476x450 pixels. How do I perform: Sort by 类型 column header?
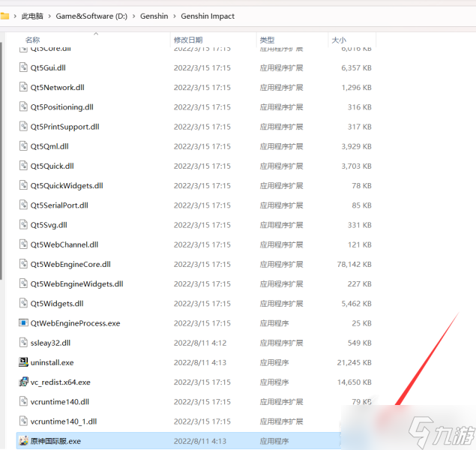(x=267, y=40)
